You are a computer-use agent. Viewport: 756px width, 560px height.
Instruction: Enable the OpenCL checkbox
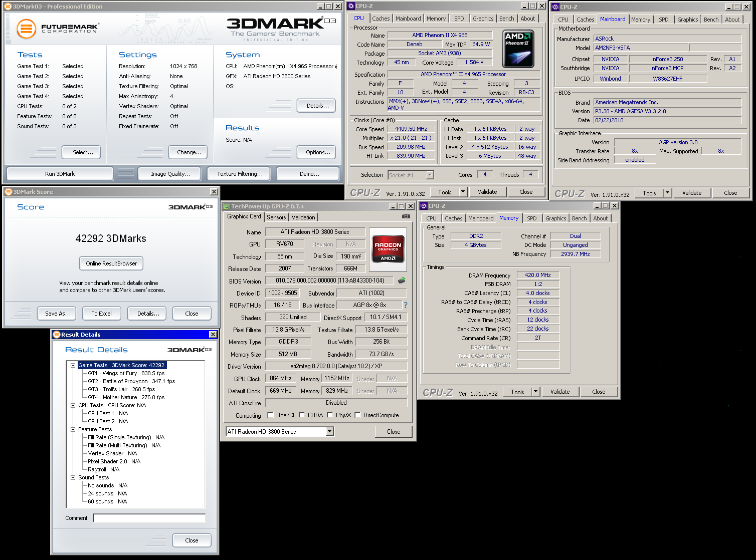pos(271,415)
